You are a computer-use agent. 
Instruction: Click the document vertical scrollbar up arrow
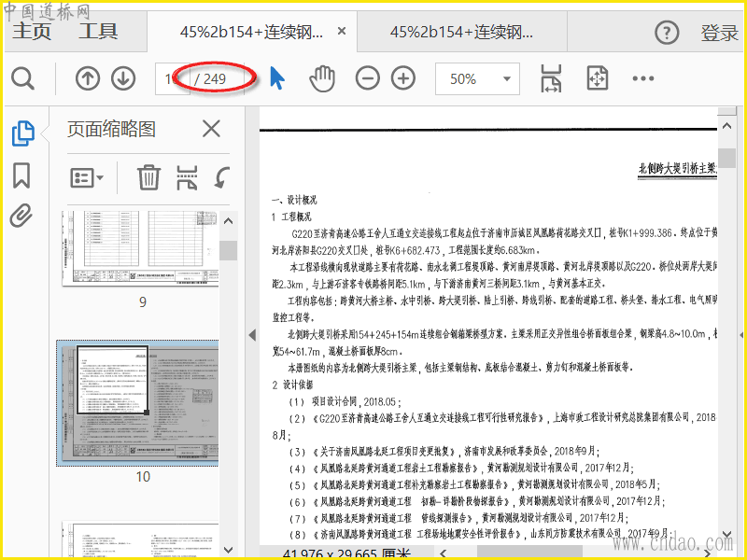point(726,126)
